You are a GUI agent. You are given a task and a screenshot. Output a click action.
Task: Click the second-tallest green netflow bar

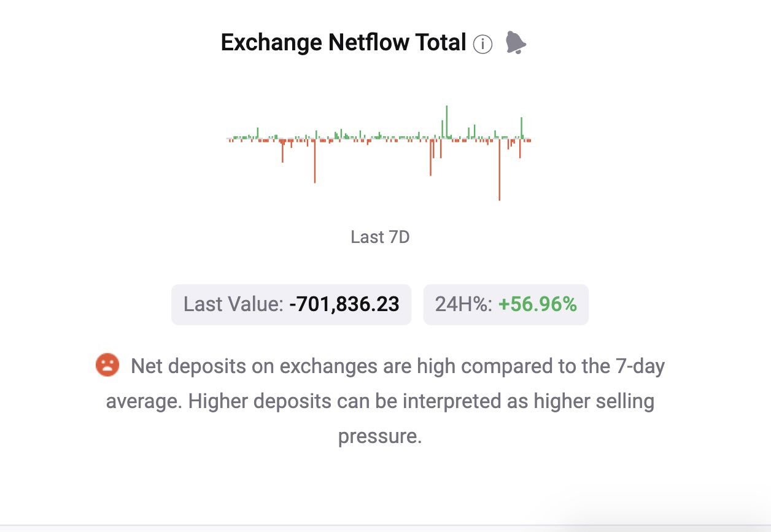point(522,128)
